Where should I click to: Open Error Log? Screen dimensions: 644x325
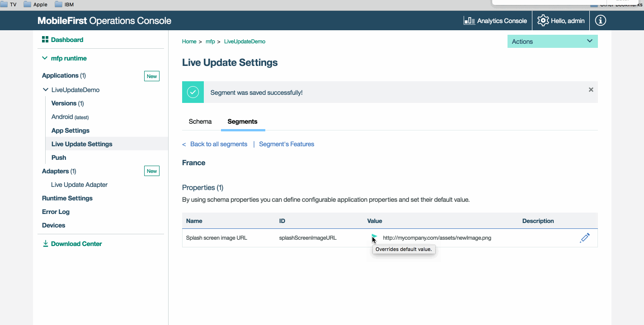[56, 212]
